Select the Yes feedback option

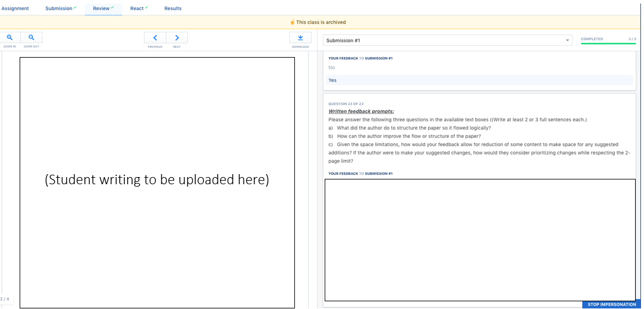click(x=332, y=80)
